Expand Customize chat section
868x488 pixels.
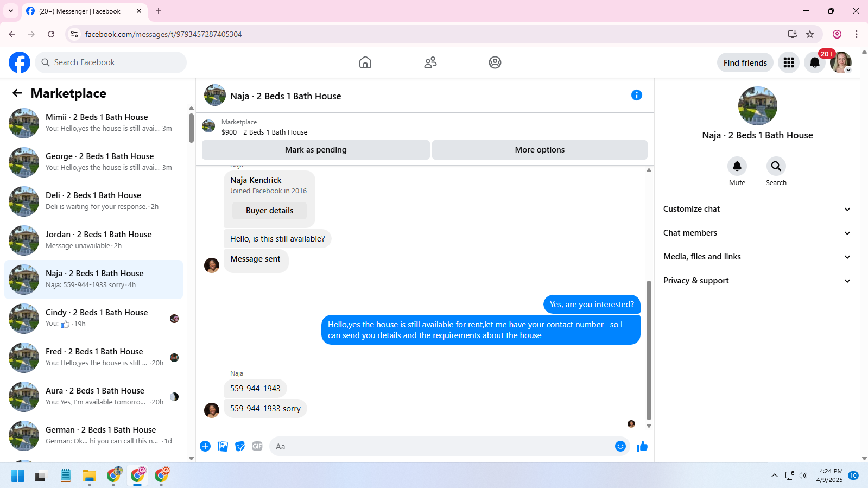point(757,209)
